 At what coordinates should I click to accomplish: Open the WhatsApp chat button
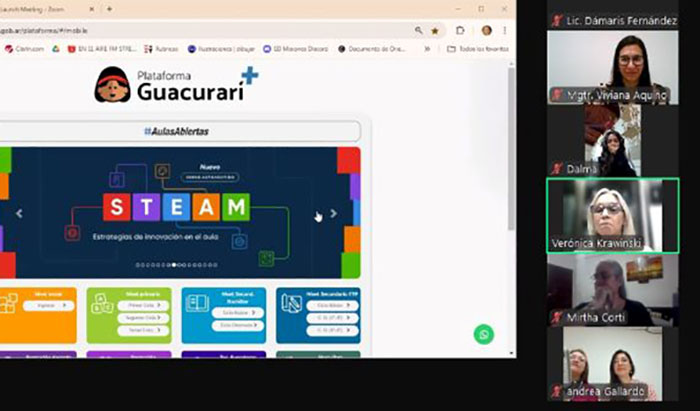tap(484, 334)
